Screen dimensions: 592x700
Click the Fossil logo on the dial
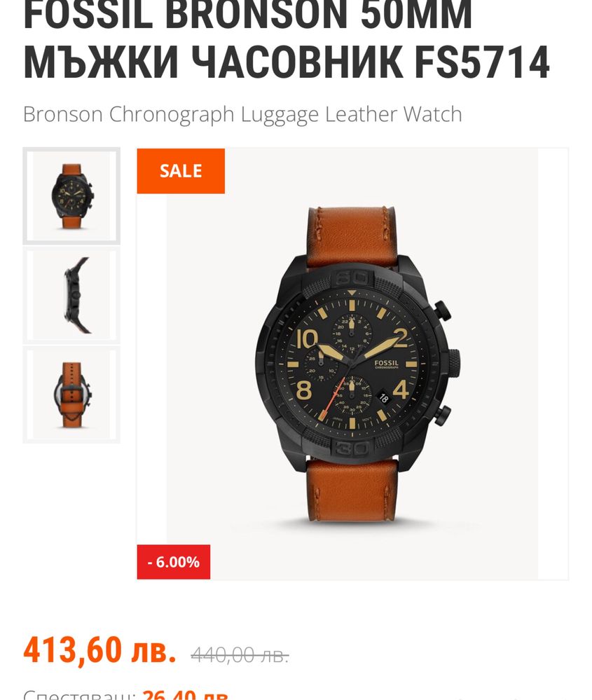[x=386, y=364]
